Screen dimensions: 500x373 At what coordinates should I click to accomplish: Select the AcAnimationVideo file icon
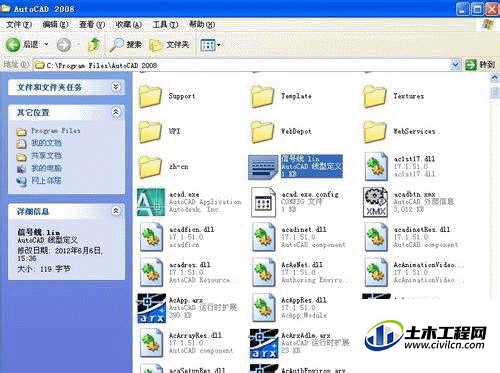(376, 272)
